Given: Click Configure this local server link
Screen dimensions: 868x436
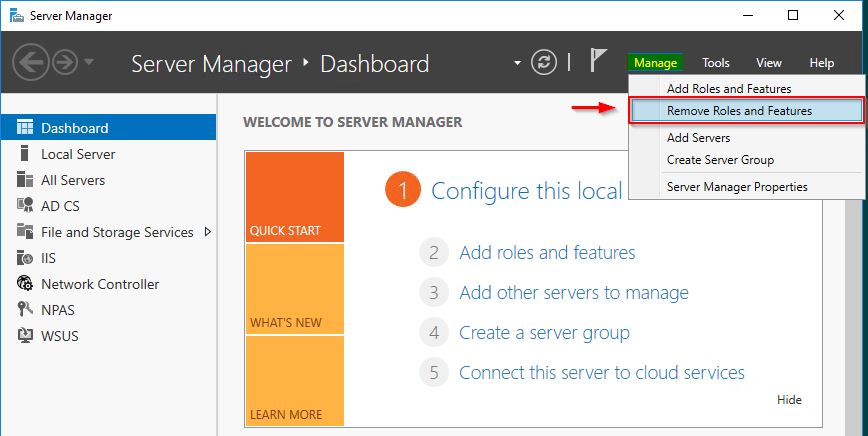Looking at the screenshot, I should 527,191.
